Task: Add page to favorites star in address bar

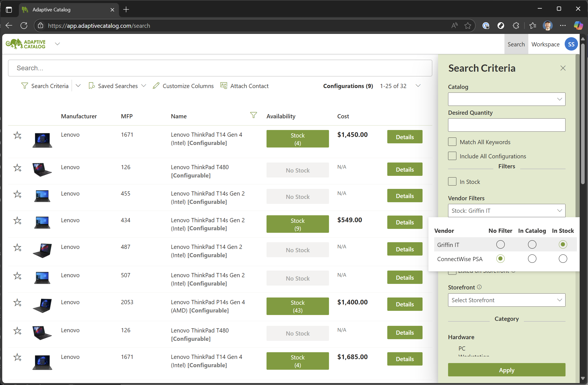Action: (468, 26)
